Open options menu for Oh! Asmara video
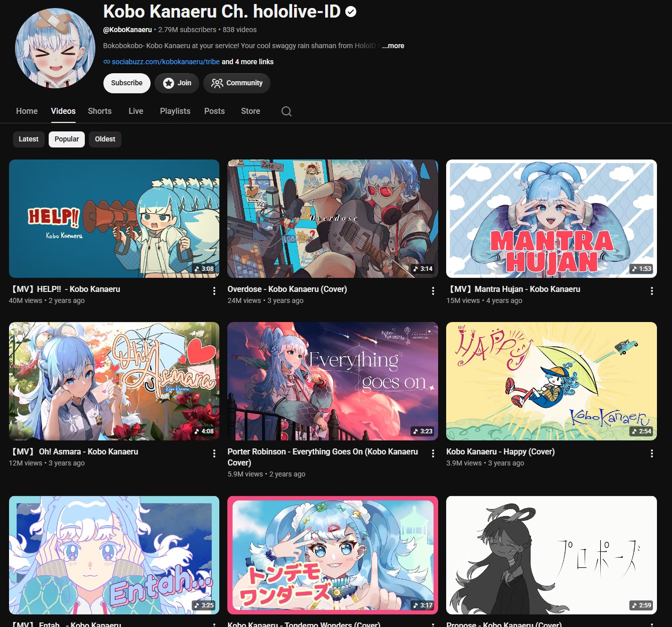The width and height of the screenshot is (672, 627). tap(214, 453)
